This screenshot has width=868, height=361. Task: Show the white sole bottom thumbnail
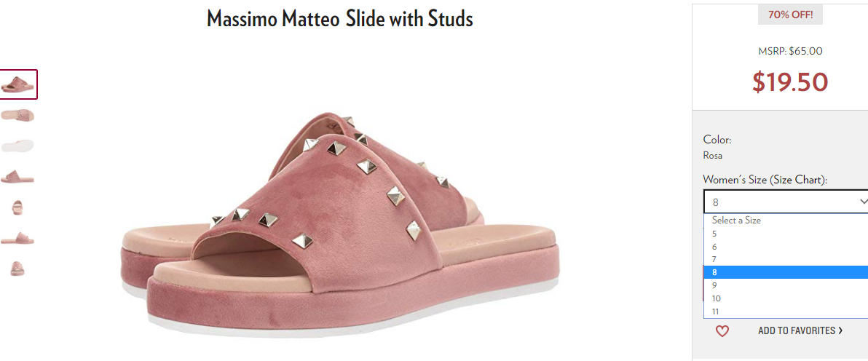tap(17, 146)
